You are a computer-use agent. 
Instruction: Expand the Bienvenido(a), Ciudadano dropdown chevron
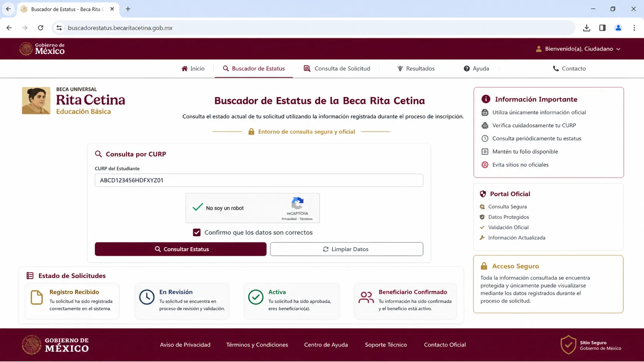coord(618,49)
